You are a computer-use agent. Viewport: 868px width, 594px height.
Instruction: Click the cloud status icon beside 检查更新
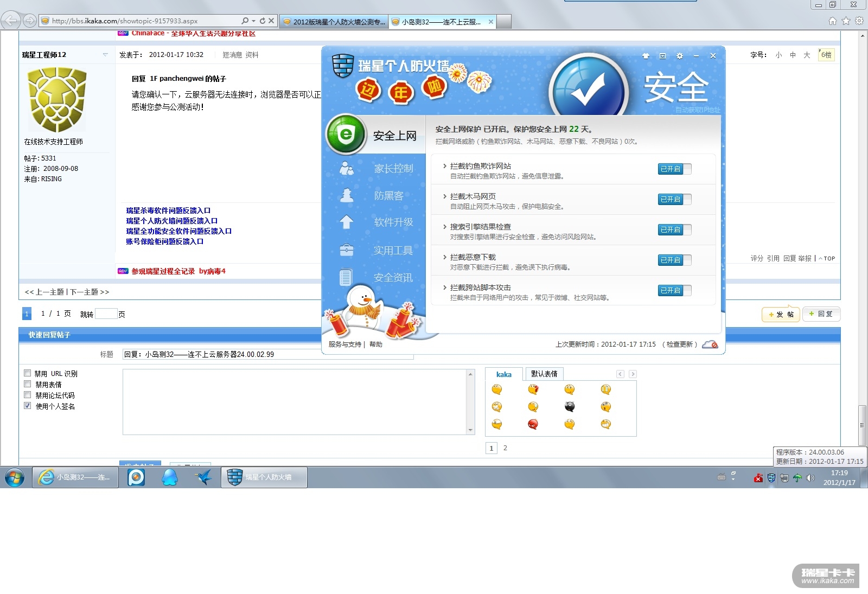point(710,344)
